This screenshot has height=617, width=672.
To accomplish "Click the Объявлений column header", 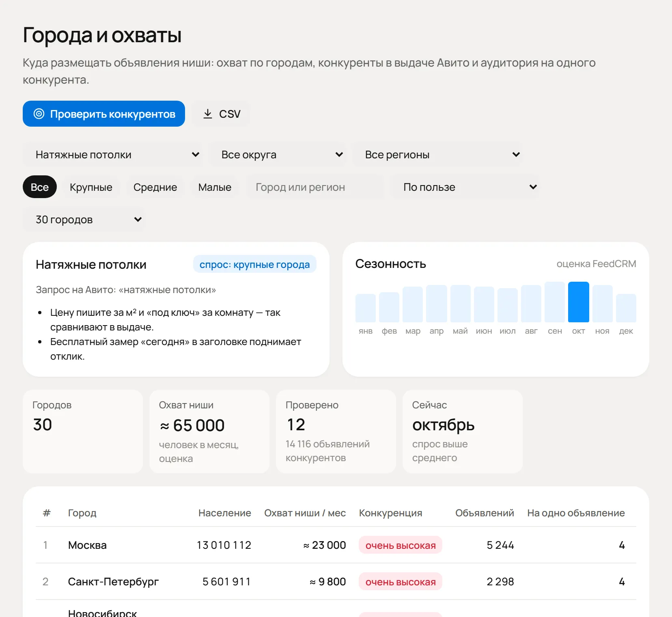I will [x=485, y=513].
